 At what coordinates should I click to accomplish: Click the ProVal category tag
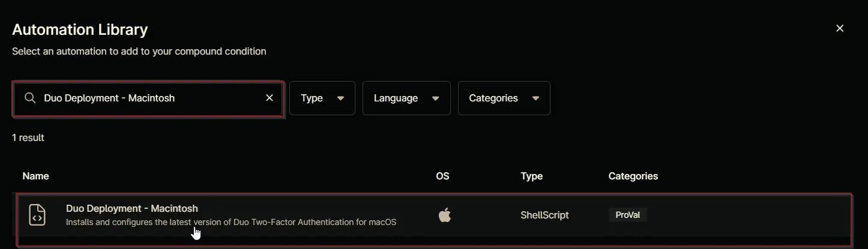(x=627, y=215)
